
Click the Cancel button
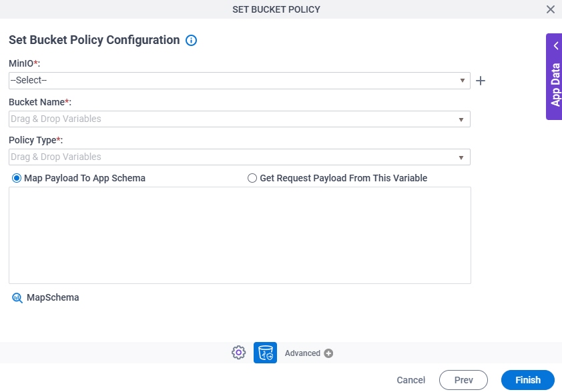click(x=410, y=380)
